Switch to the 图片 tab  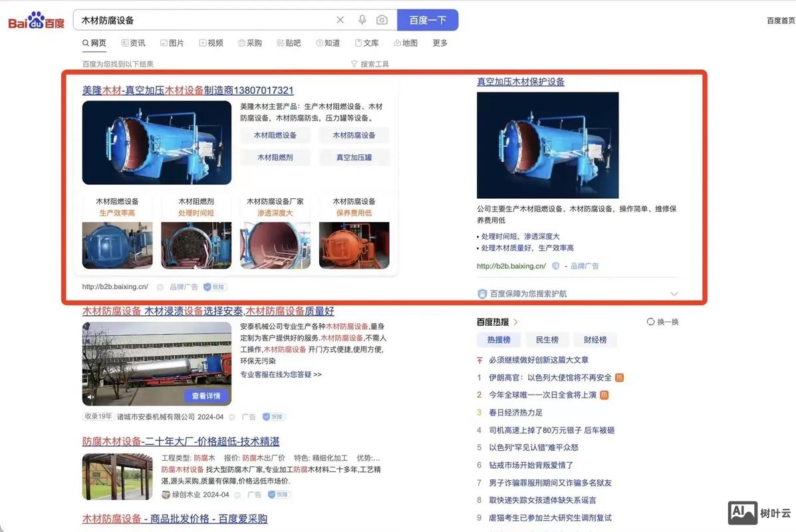pyautogui.click(x=172, y=43)
